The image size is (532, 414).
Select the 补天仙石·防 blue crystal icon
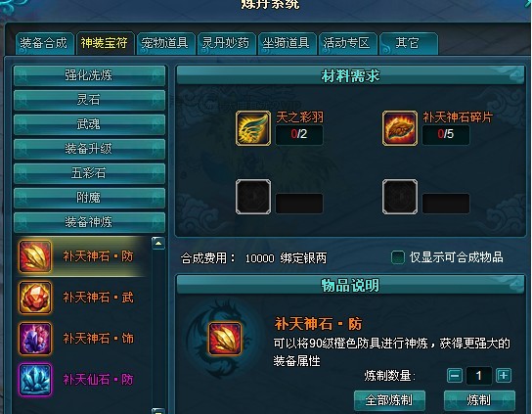35,380
